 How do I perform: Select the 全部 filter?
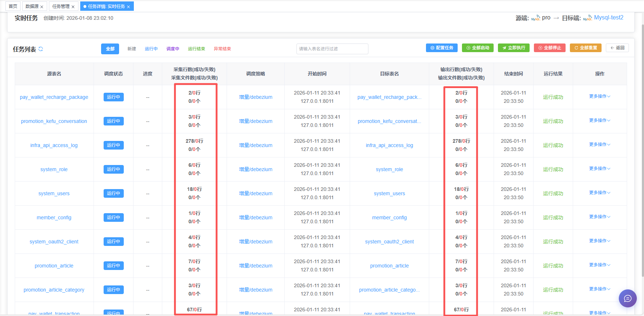110,49
